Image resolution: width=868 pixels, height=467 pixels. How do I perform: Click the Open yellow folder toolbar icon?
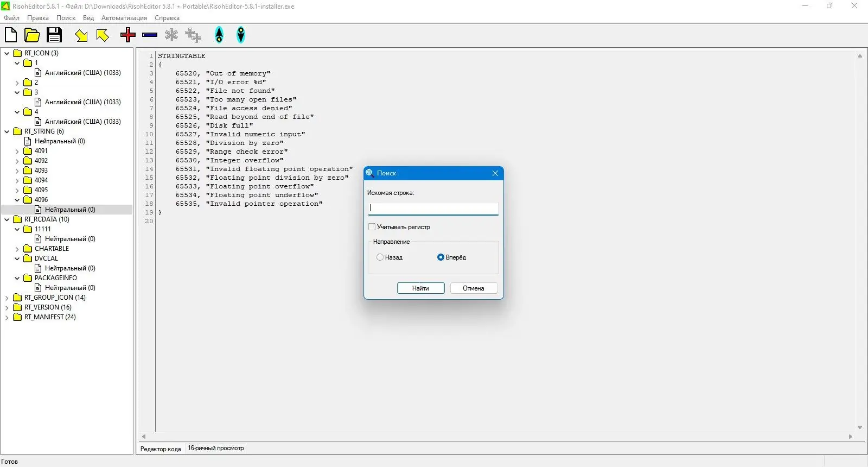click(x=32, y=35)
